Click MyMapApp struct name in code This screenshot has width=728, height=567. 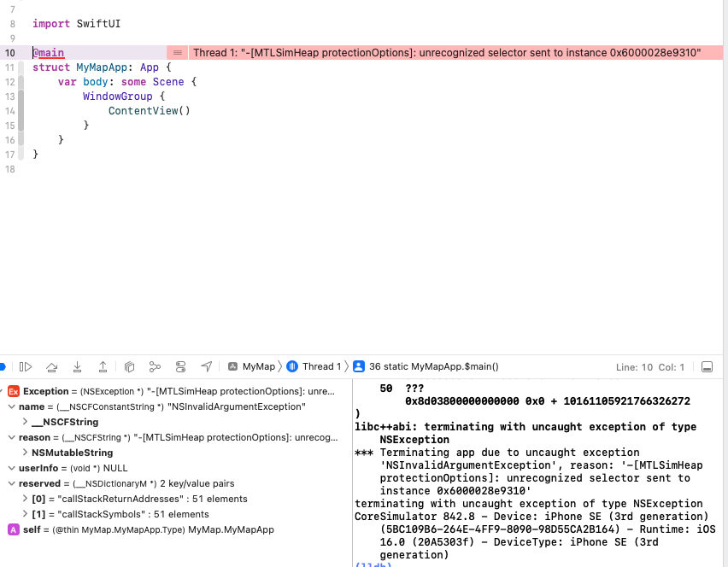point(102,67)
